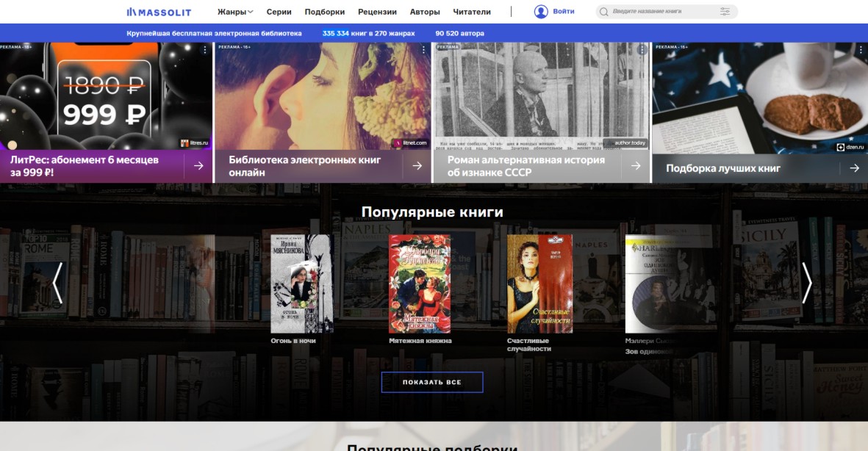
Task: Expand the Жанры dropdown menu
Action: point(234,12)
